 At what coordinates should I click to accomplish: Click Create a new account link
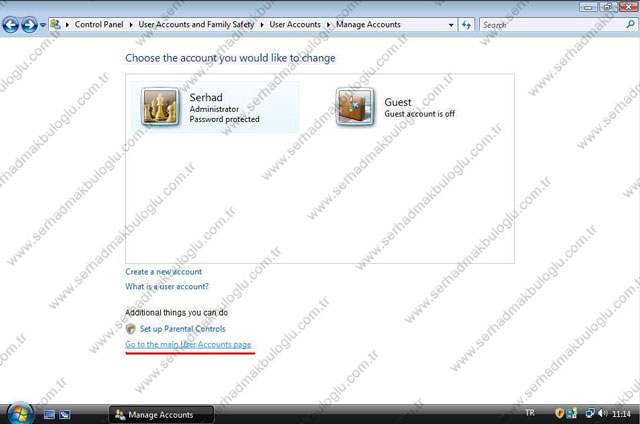(163, 272)
